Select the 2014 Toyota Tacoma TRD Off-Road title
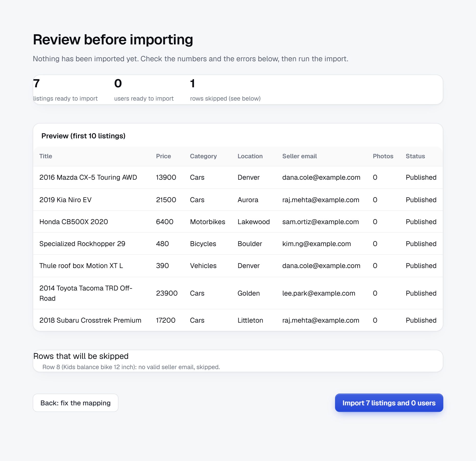The image size is (476, 461). click(x=86, y=293)
